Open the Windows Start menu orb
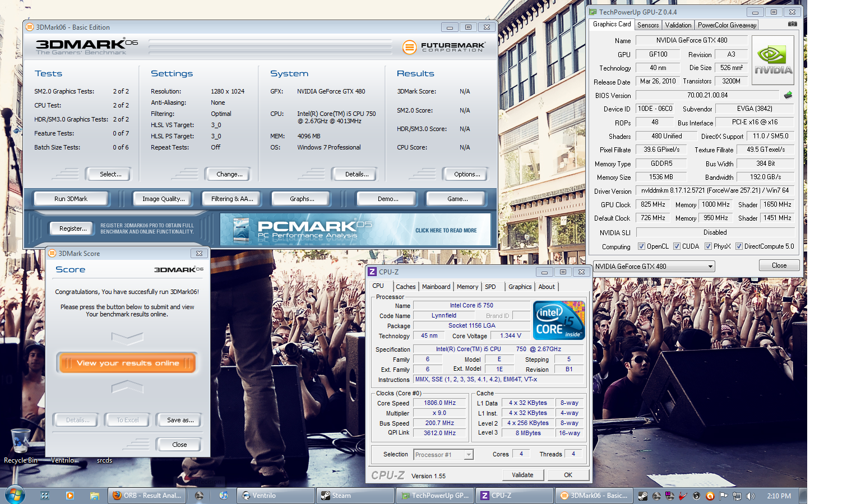Viewport: 861px width, 504px height. click(x=15, y=495)
